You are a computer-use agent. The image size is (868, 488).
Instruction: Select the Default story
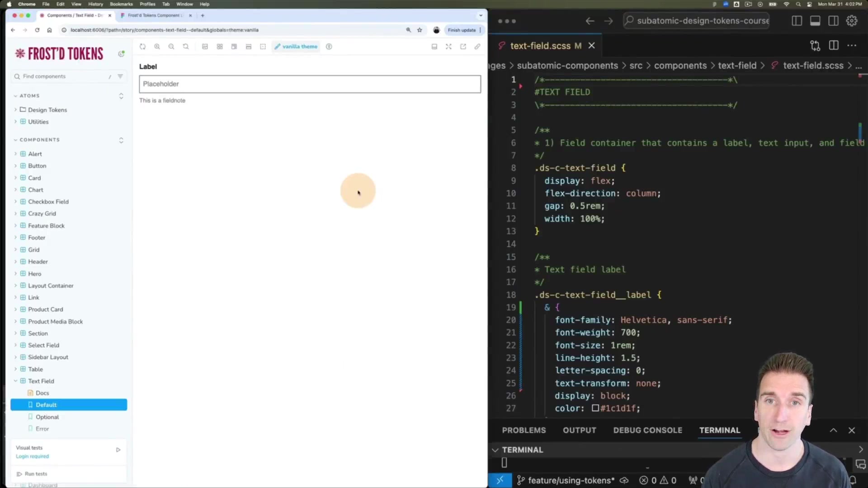(x=69, y=405)
